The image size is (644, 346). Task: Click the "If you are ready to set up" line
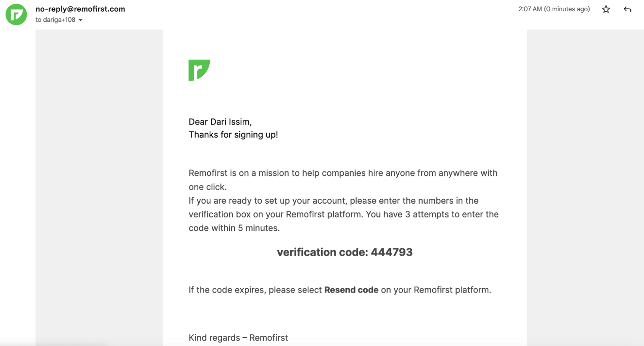point(334,201)
